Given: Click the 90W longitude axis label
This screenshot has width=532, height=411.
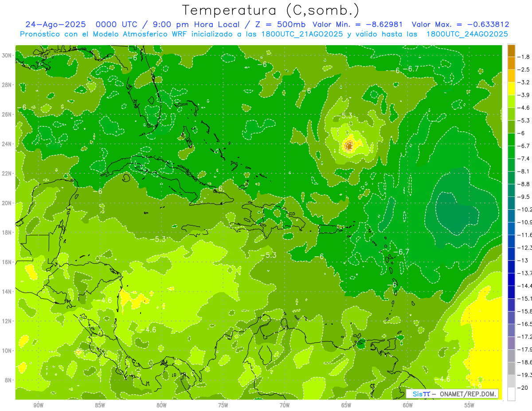Looking at the screenshot, I should coord(39,405).
